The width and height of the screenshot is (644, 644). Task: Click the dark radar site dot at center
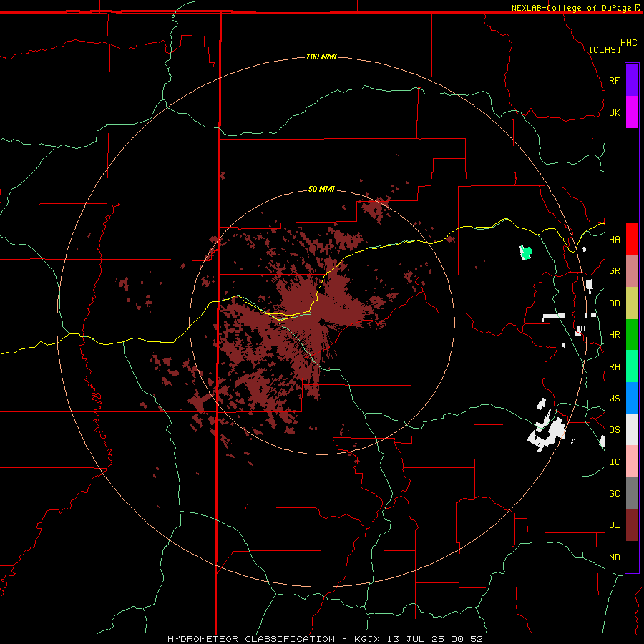point(322,321)
